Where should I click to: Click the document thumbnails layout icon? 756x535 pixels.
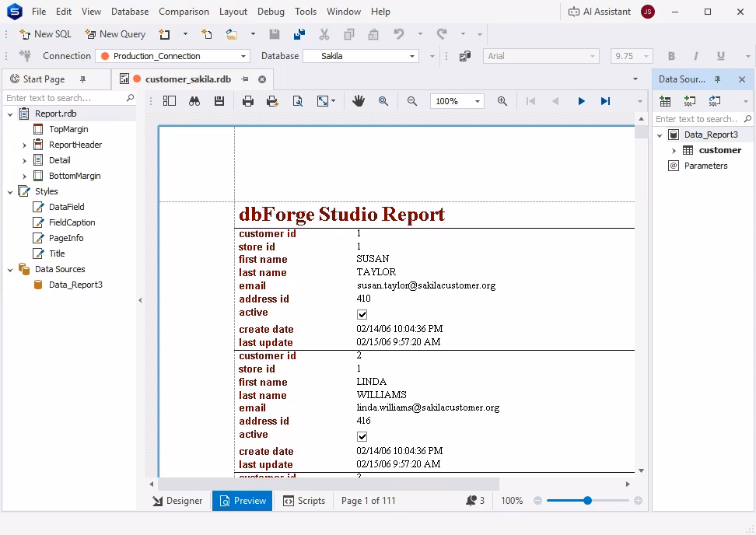coord(170,101)
